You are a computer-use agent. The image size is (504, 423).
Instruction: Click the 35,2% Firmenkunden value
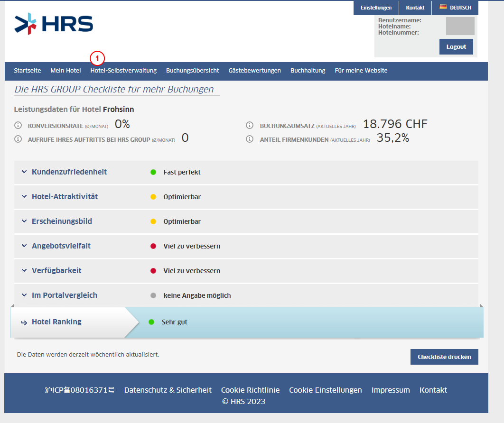pos(393,138)
